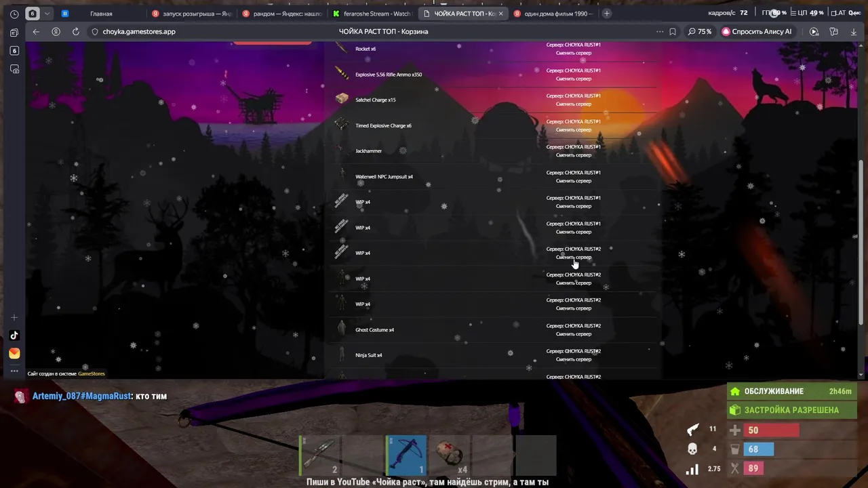Open the collections icon in the toolbar
Viewport: 868px width, 488px height.
click(x=834, y=31)
